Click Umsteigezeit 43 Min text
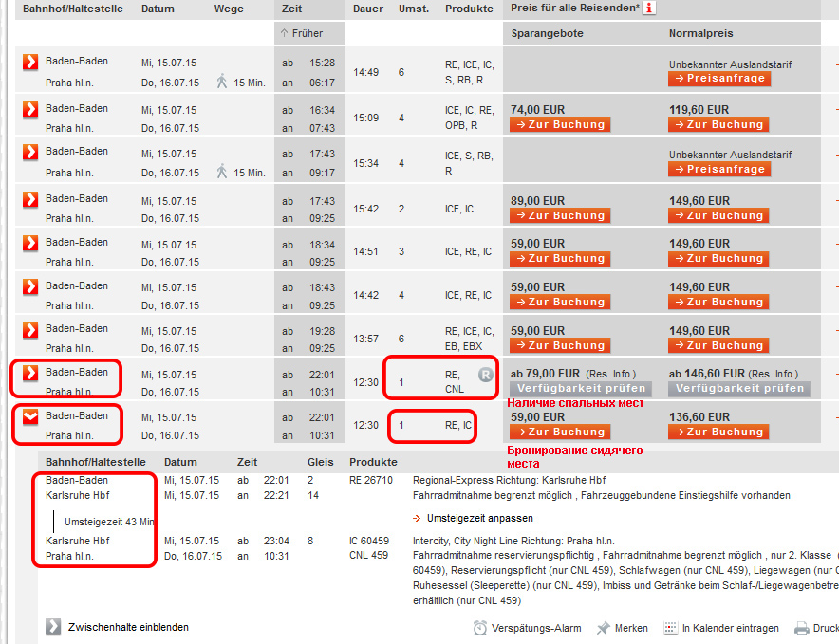This screenshot has height=644, width=839. tap(109, 522)
